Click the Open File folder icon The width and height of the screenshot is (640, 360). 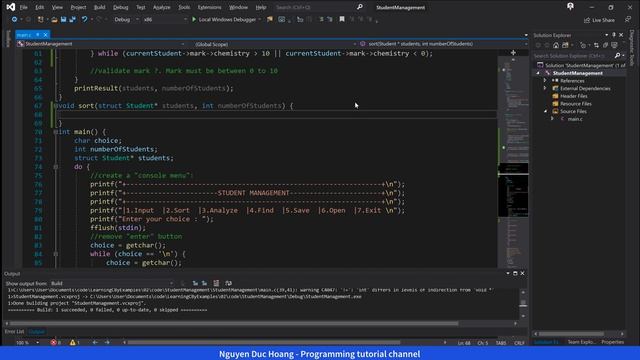54,19
